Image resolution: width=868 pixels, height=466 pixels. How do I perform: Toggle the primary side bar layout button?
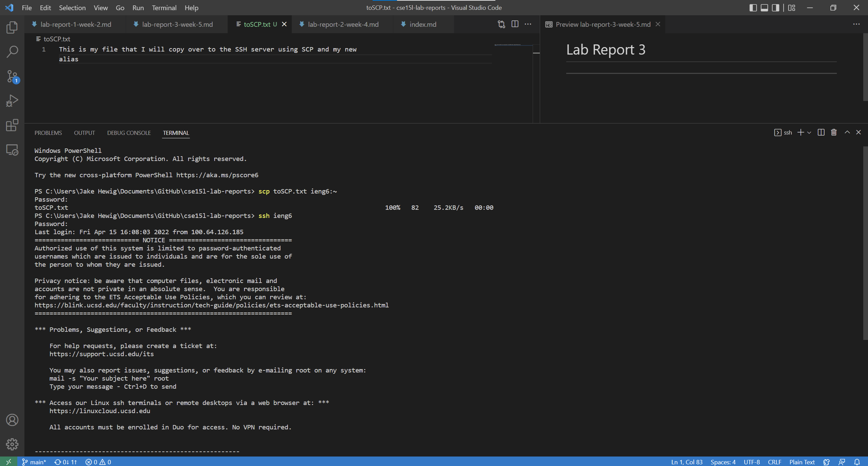point(753,8)
